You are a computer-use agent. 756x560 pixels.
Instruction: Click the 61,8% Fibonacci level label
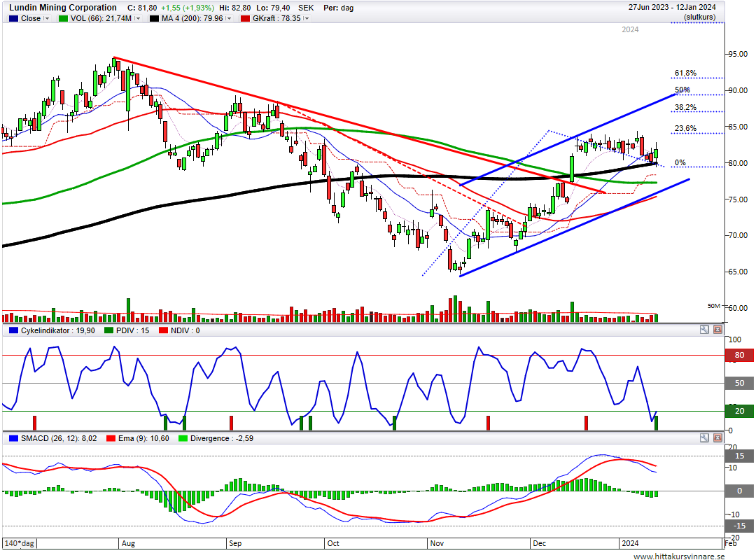pyautogui.click(x=685, y=73)
